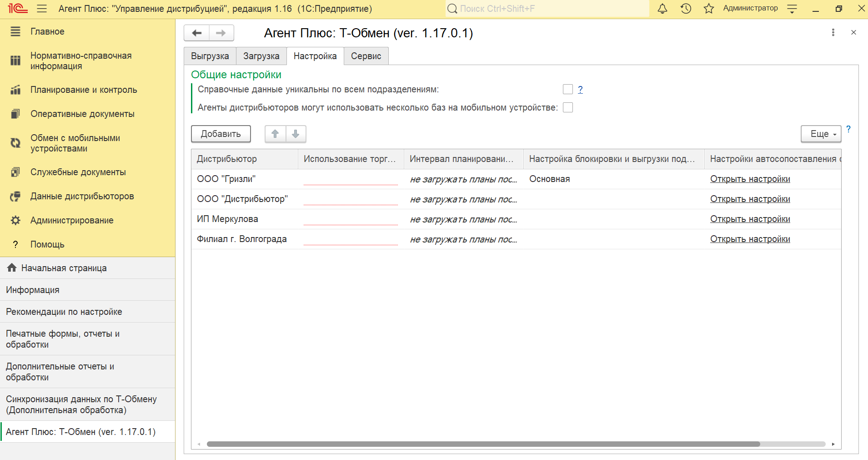This screenshot has height=460, width=868.
Task: Move selected row up with arrow button
Action: coord(275,134)
